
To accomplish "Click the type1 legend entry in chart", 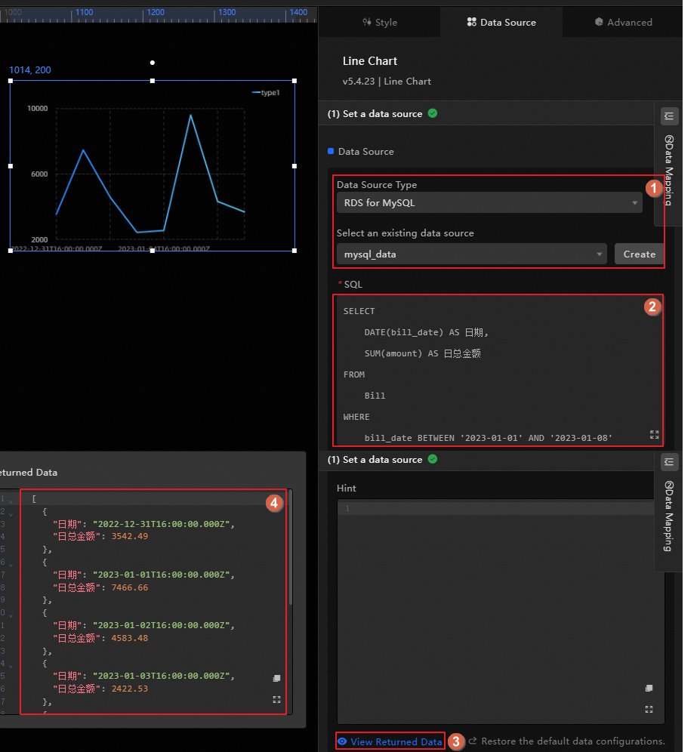I will click(x=266, y=93).
